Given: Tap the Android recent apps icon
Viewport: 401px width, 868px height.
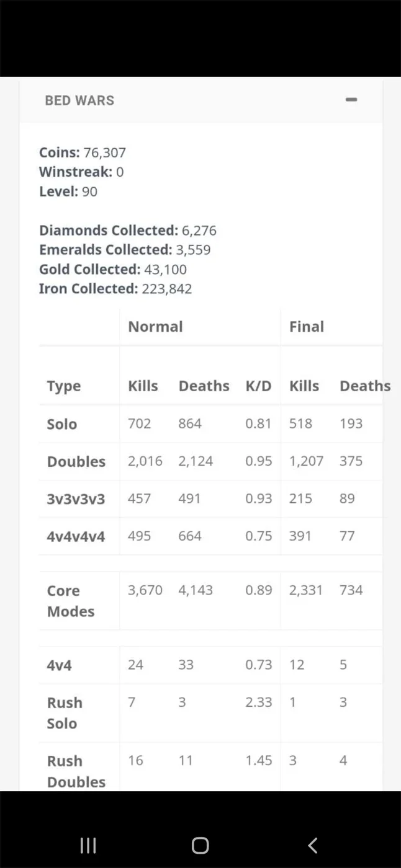Looking at the screenshot, I should 88,845.
